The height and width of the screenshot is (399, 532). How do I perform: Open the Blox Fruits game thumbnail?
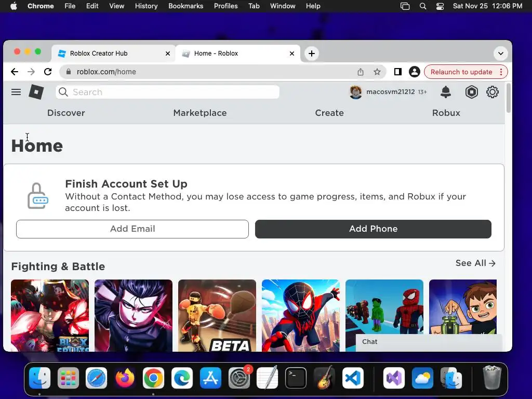coord(50,315)
